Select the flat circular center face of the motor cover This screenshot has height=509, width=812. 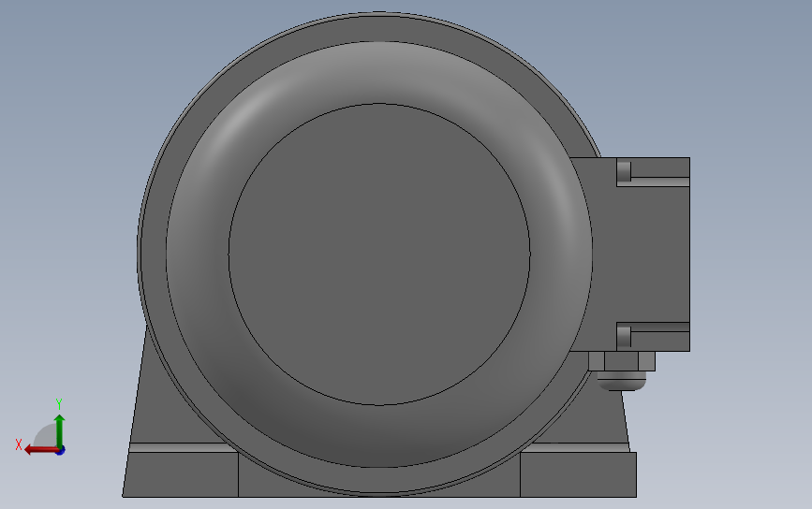[379, 254]
